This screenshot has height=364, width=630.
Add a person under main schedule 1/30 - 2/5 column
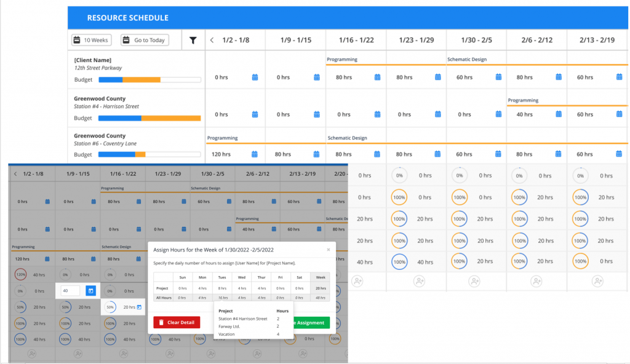pos(474,281)
